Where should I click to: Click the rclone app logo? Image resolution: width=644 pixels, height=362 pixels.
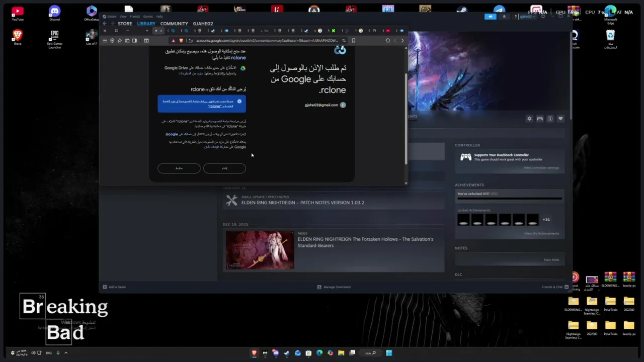(x=340, y=50)
